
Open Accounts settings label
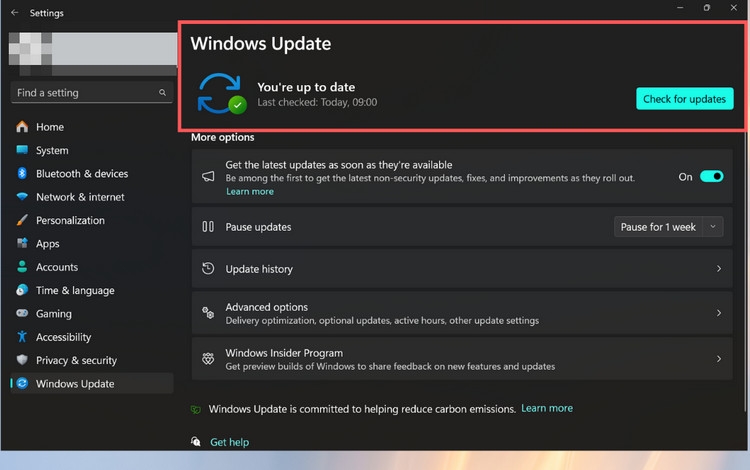click(x=57, y=267)
